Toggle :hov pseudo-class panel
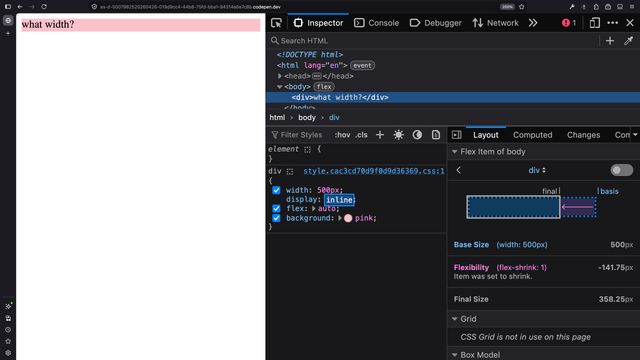Screen dimensions: 640x360 [342, 135]
